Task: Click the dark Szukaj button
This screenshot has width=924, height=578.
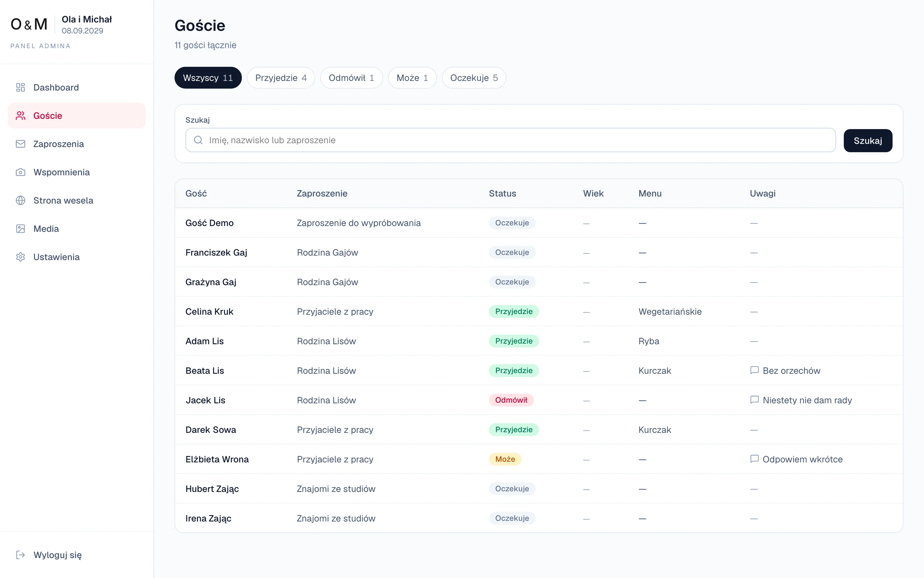Action: click(868, 141)
